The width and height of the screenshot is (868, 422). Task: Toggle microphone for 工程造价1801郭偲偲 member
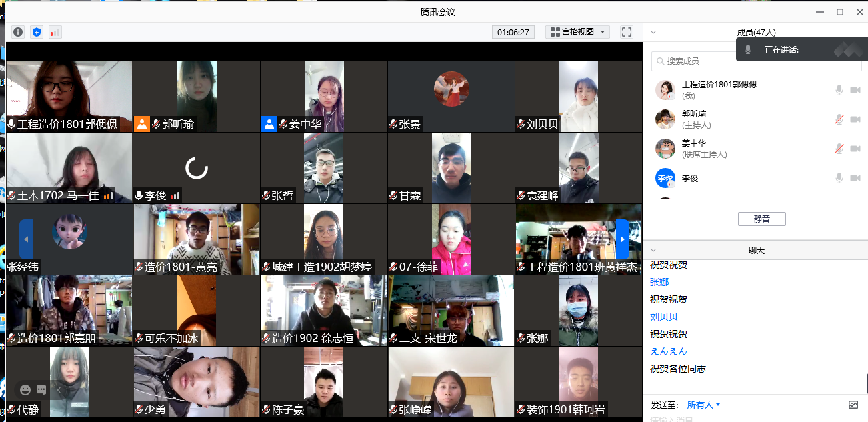(839, 90)
